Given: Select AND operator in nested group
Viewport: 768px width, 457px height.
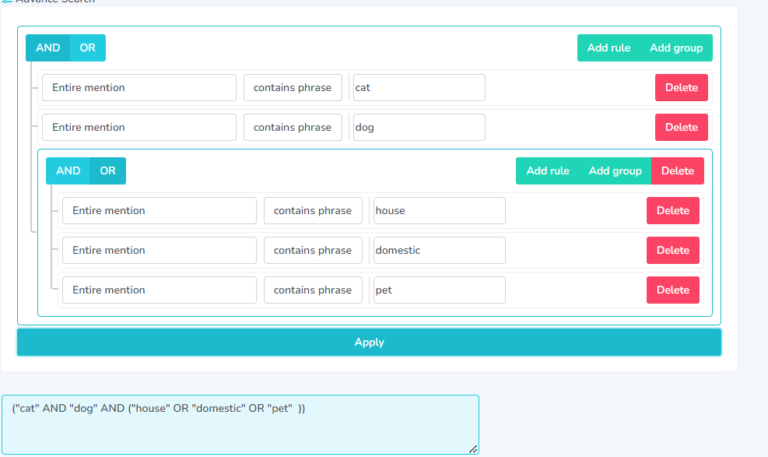Looking at the screenshot, I should click(68, 171).
